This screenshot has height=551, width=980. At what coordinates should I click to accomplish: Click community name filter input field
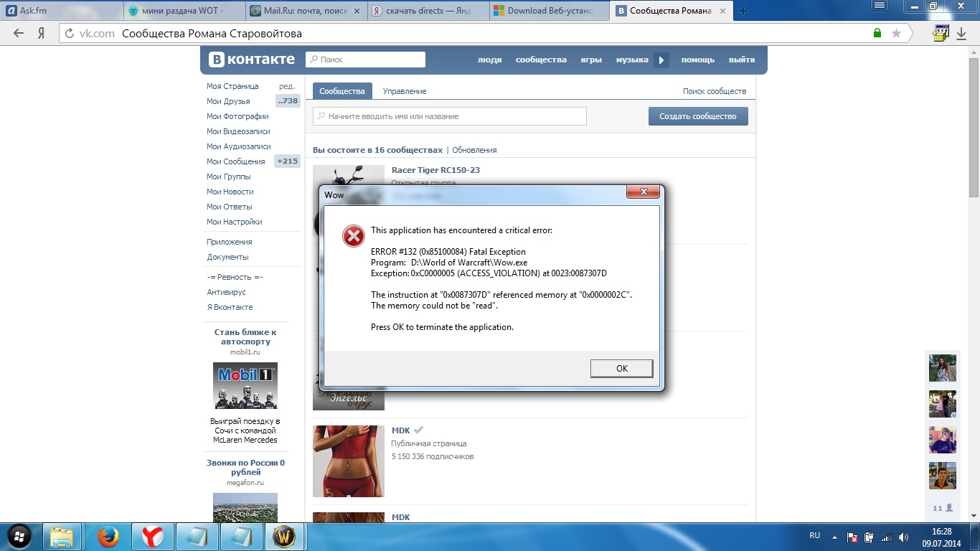tap(450, 116)
